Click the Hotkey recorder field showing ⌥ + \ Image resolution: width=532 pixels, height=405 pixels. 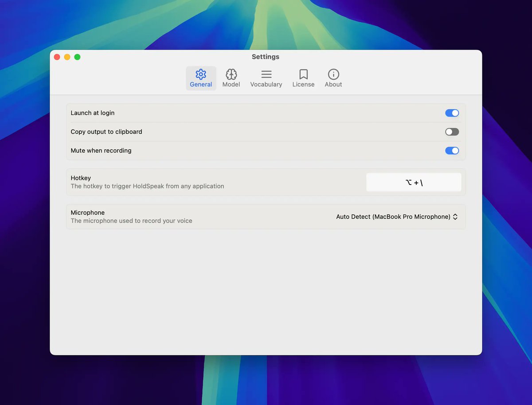(414, 182)
